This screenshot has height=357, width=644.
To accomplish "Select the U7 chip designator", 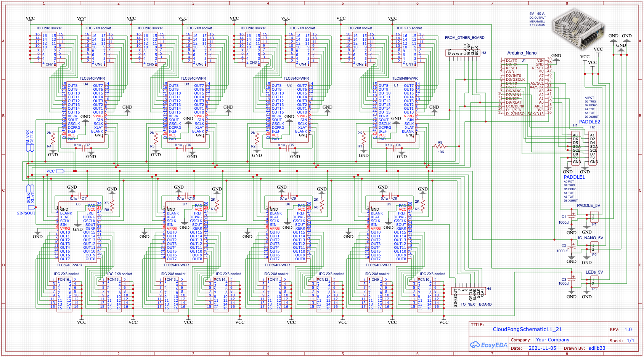I will 185,204.
